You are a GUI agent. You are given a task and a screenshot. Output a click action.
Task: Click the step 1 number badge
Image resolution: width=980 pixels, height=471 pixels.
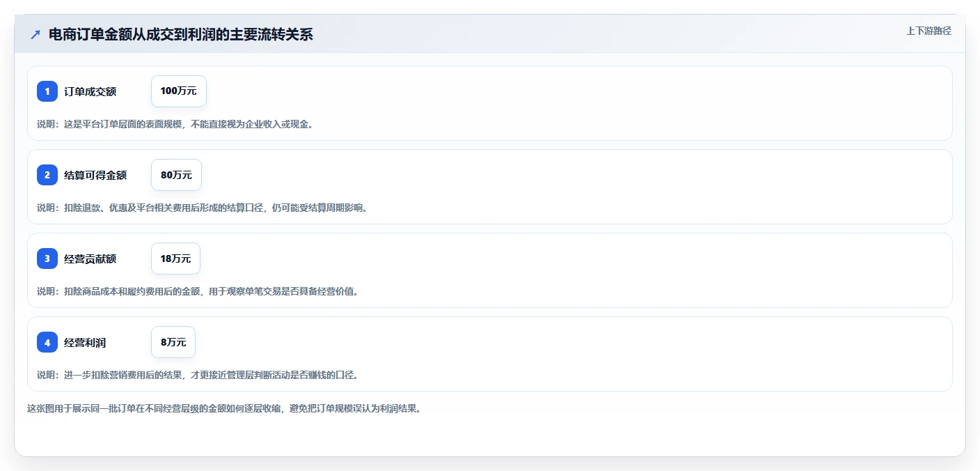tap(47, 91)
